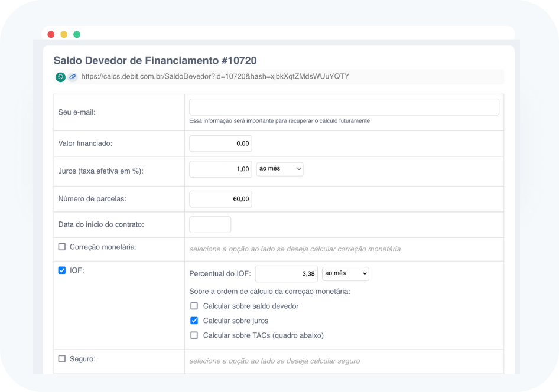
Task: Check Calcular sobre saldo devedor
Action: point(194,306)
